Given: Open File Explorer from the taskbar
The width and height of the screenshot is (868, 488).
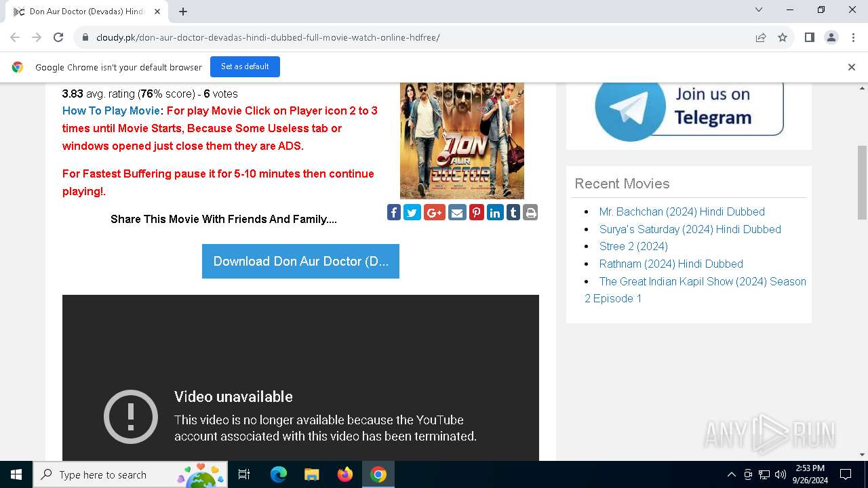Looking at the screenshot, I should coord(311,474).
